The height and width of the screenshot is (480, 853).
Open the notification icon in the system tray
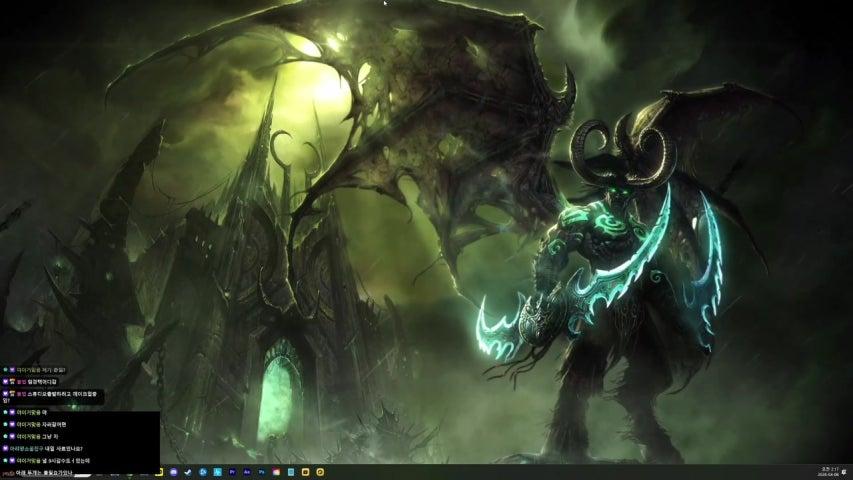[x=845, y=470]
